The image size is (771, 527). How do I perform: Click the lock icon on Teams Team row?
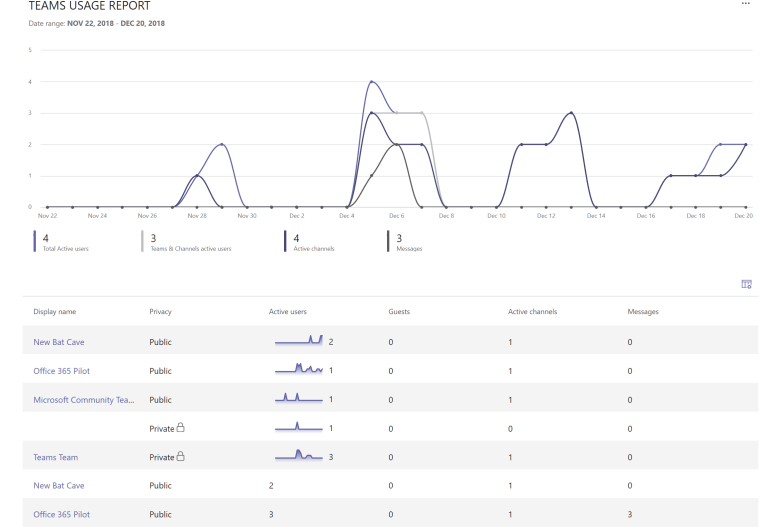[x=181, y=457]
